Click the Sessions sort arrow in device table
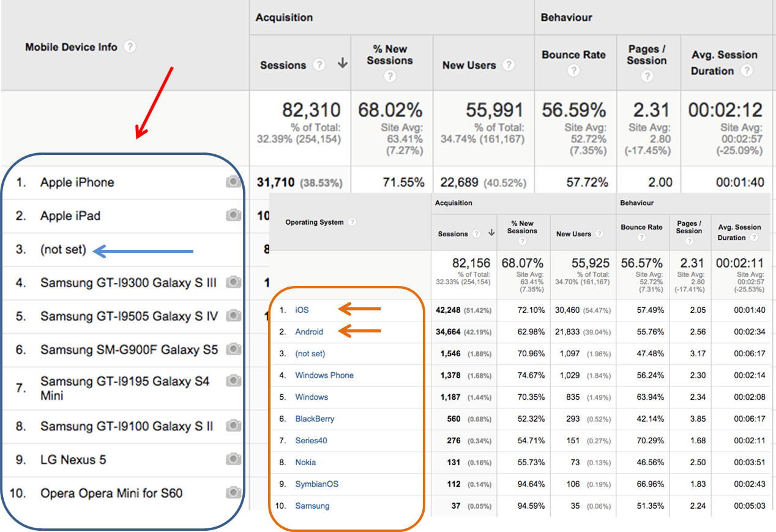This screenshot has width=776, height=532. [x=342, y=64]
